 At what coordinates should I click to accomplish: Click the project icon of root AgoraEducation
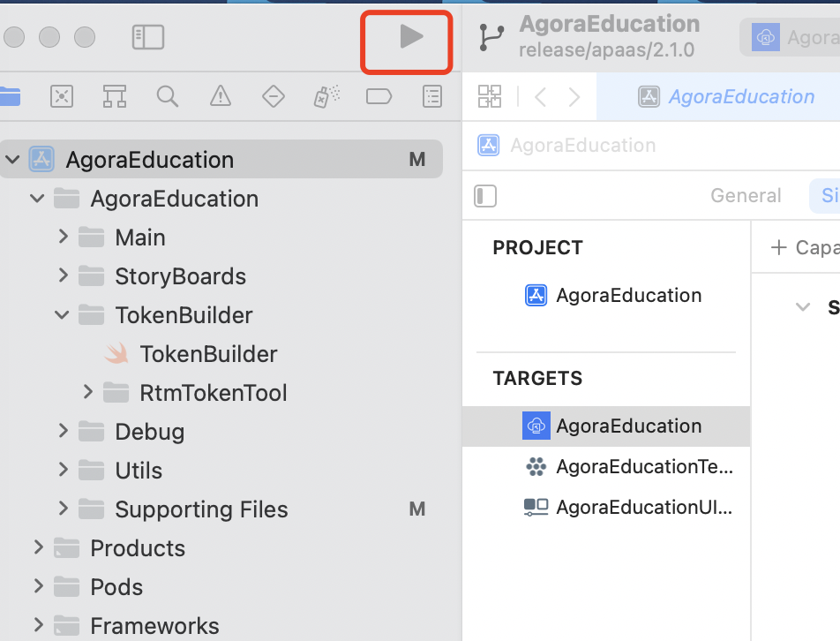pos(41,159)
